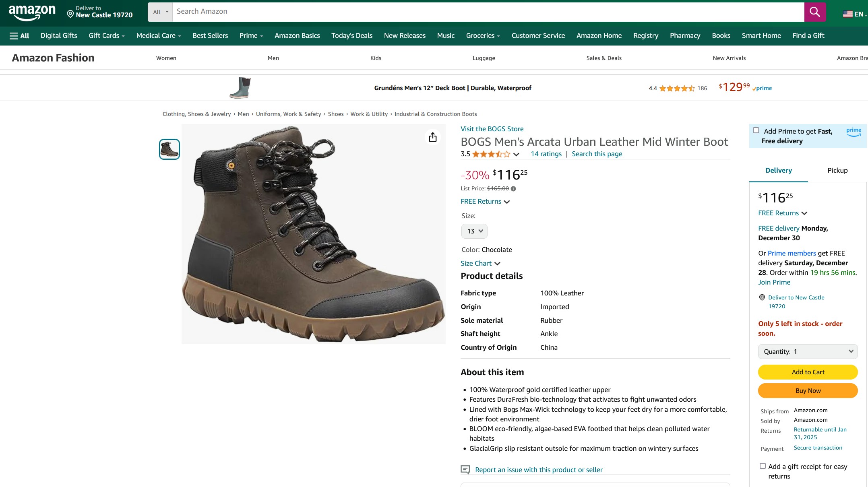The image size is (868, 487).
Task: Click the Search Amazon input field
Action: point(488,12)
